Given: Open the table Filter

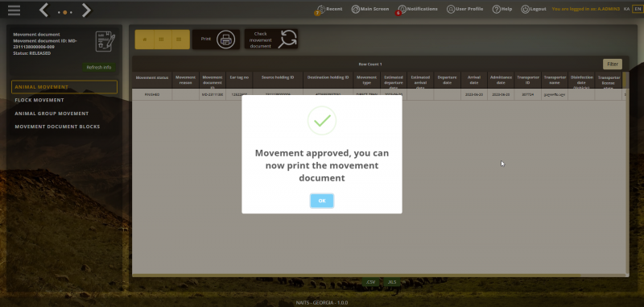Looking at the screenshot, I should pyautogui.click(x=613, y=64).
